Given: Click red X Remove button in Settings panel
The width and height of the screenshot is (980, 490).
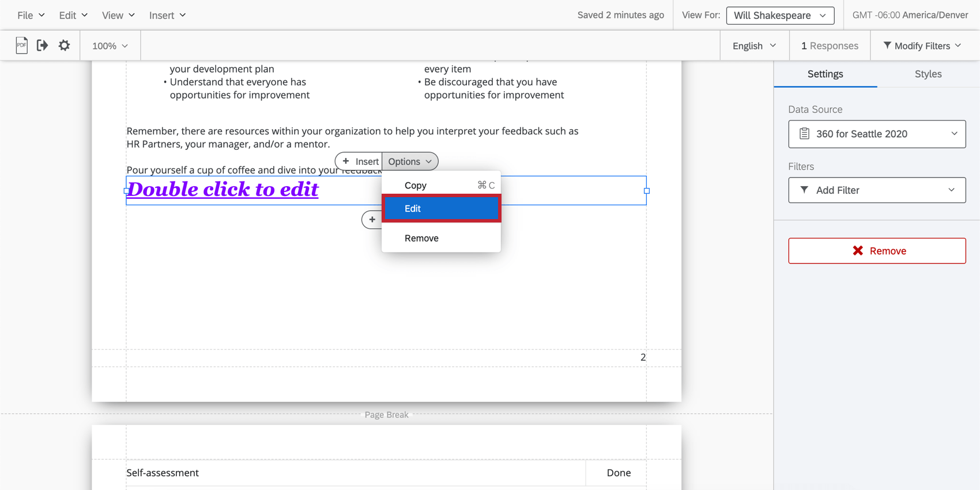Looking at the screenshot, I should (x=877, y=251).
